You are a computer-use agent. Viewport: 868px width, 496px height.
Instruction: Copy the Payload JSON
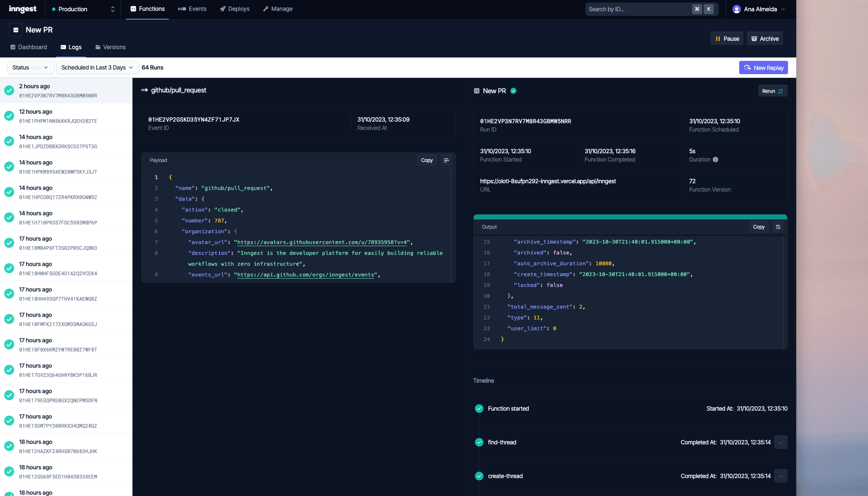[x=427, y=160]
